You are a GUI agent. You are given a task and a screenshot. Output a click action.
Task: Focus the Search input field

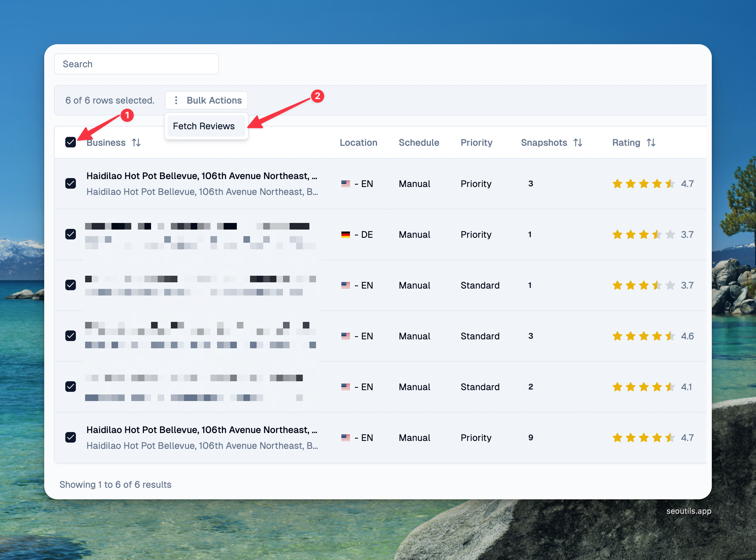136,64
